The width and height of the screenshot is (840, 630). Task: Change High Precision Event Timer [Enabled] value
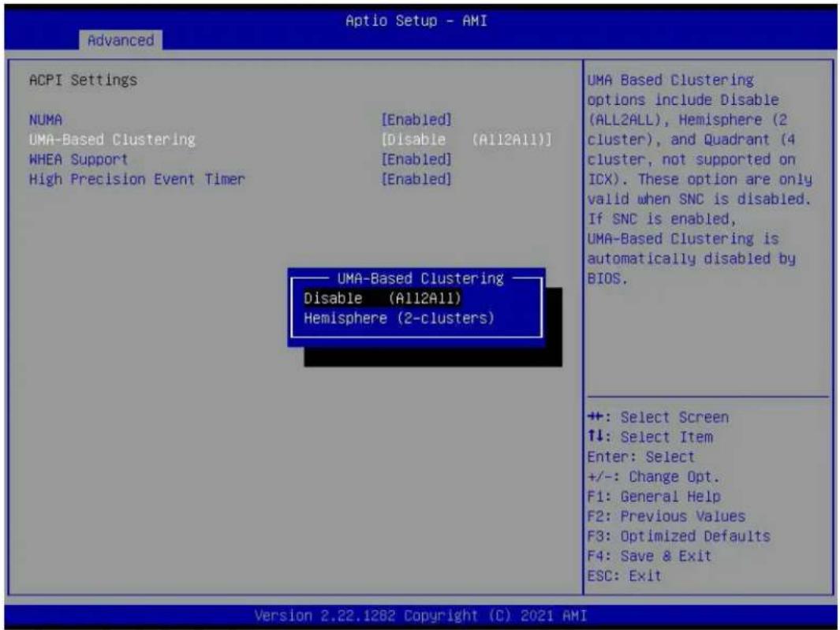coord(416,180)
